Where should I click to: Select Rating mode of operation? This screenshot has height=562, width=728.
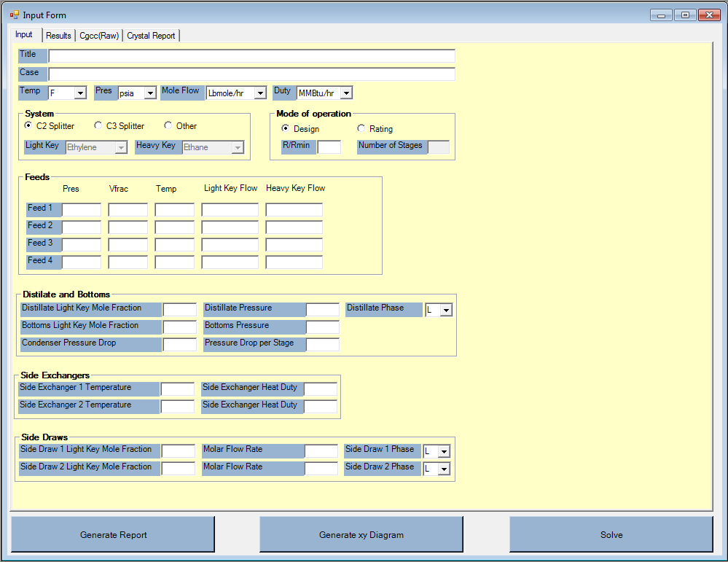point(361,129)
